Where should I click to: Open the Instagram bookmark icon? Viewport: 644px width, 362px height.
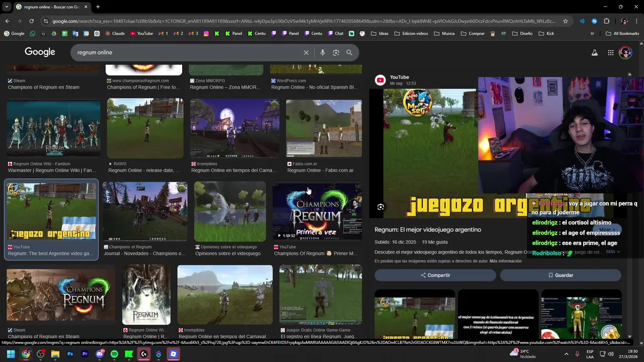[x=206, y=34]
